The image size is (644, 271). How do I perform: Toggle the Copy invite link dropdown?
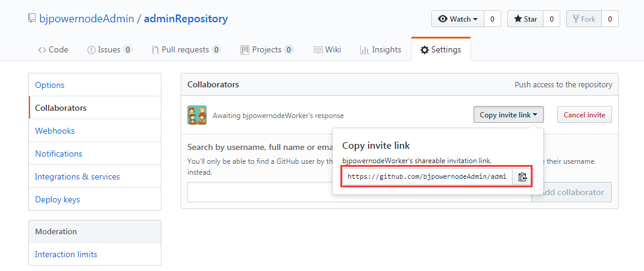click(x=508, y=115)
